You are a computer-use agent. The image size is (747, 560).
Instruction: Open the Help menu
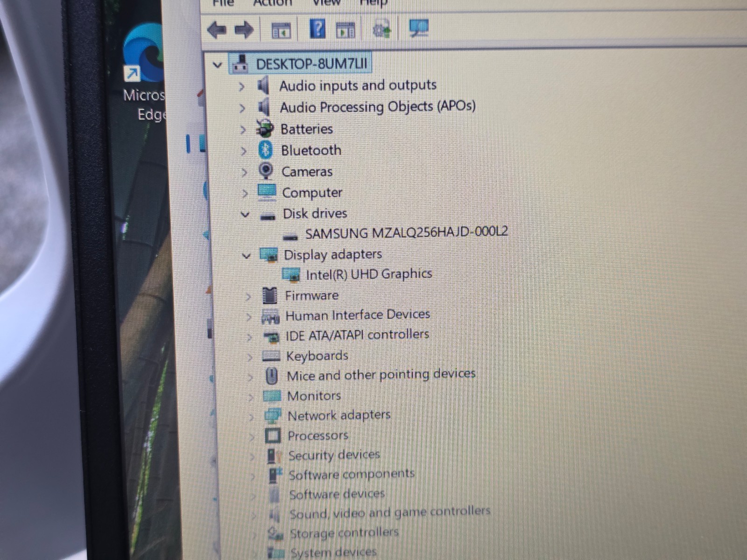click(373, 3)
